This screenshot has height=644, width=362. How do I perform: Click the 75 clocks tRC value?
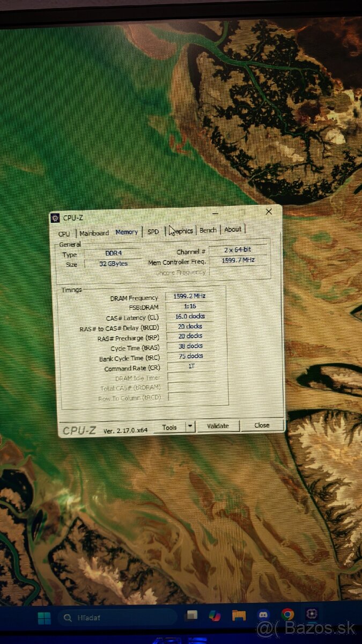tap(191, 356)
